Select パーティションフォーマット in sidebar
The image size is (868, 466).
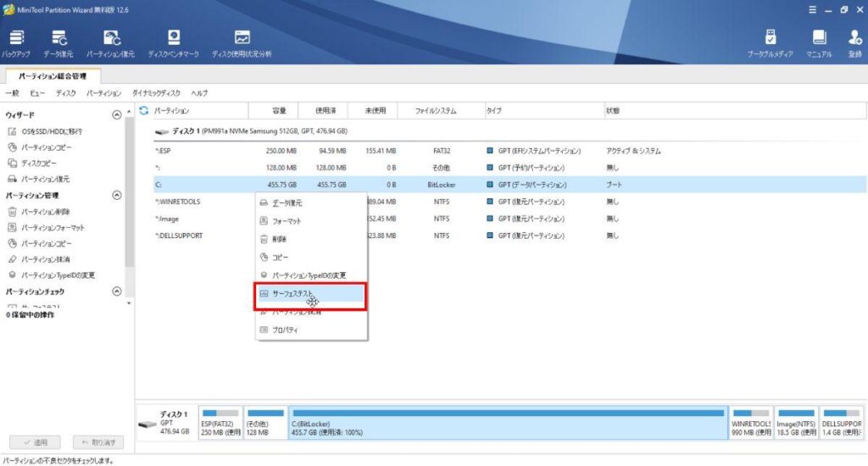pos(47,227)
